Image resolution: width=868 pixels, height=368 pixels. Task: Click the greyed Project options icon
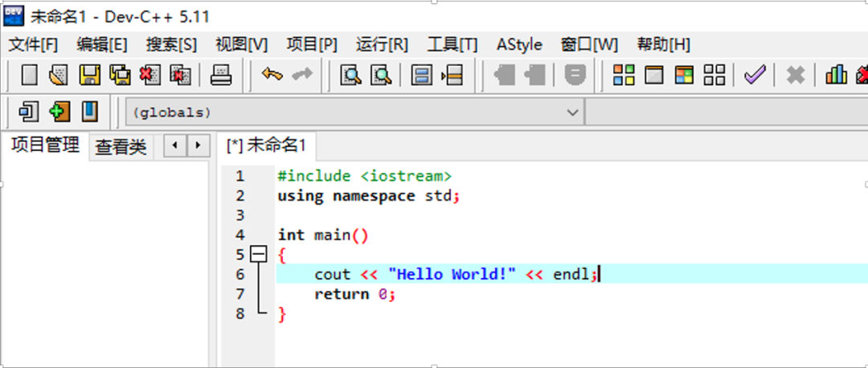(x=575, y=75)
